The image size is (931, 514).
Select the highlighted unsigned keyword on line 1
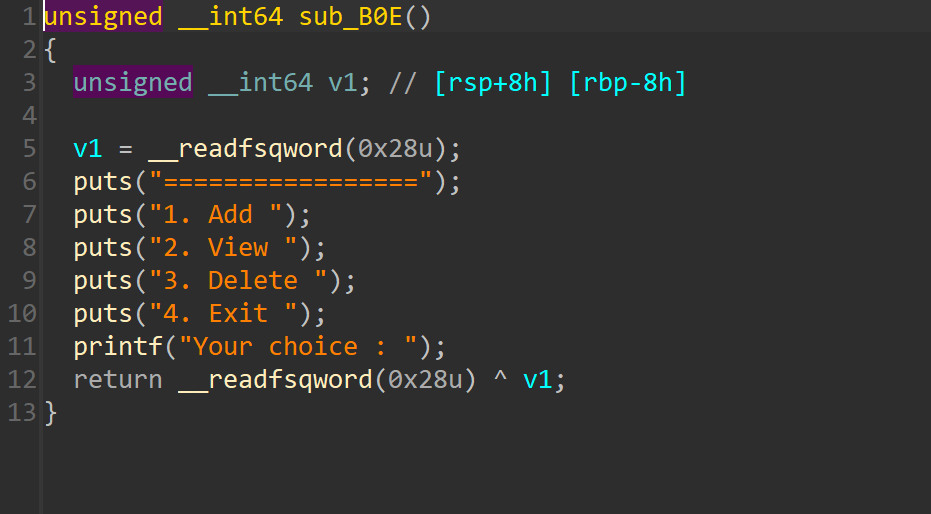coord(103,17)
